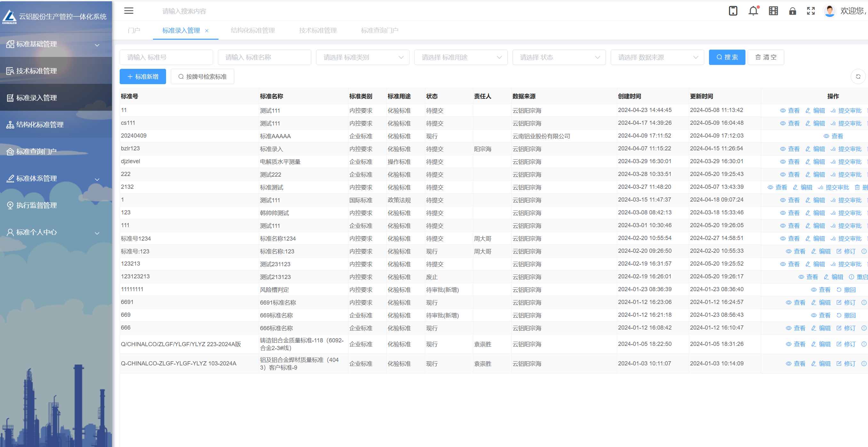868x447 pixels.
Task: Select 标准录入管理 in the sidebar
Action: click(x=56, y=98)
